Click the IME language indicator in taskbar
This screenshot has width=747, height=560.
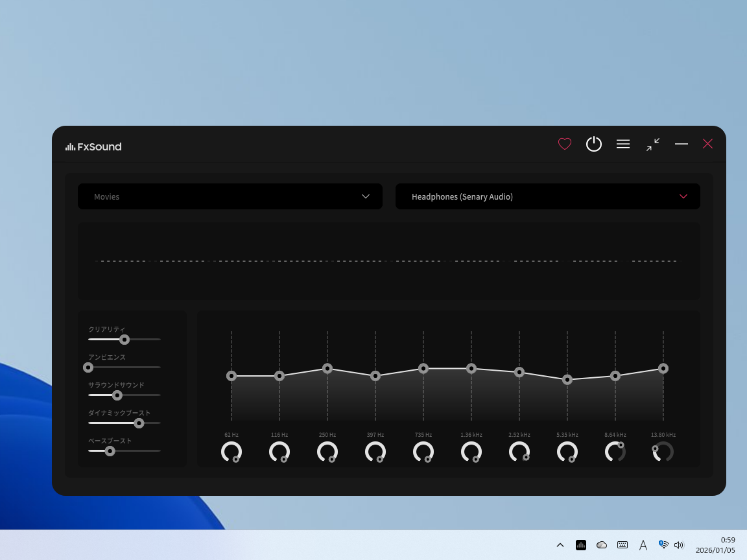click(643, 545)
